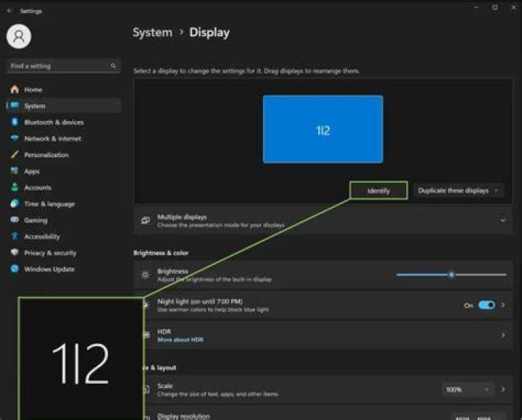Click the Accounts person icon
Screen dimensions: 522x420
[14, 187]
